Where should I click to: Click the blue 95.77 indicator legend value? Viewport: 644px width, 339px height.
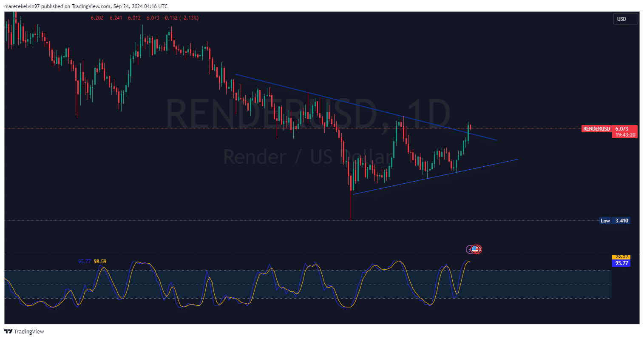pyautogui.click(x=85, y=262)
